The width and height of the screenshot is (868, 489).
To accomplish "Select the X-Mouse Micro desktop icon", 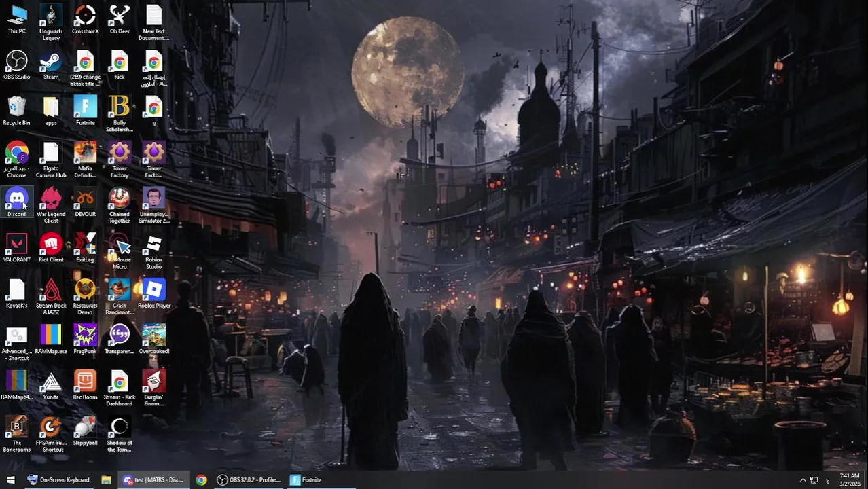I will pos(120,251).
